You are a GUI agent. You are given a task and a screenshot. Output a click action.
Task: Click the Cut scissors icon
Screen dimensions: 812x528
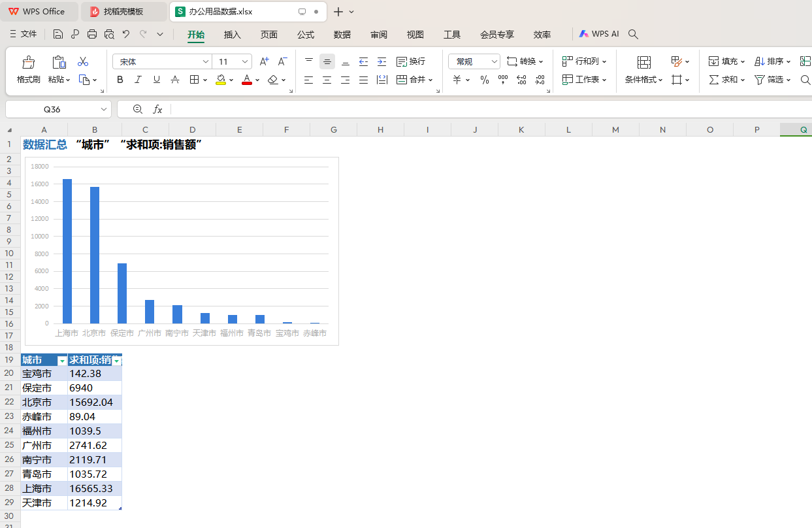point(83,61)
